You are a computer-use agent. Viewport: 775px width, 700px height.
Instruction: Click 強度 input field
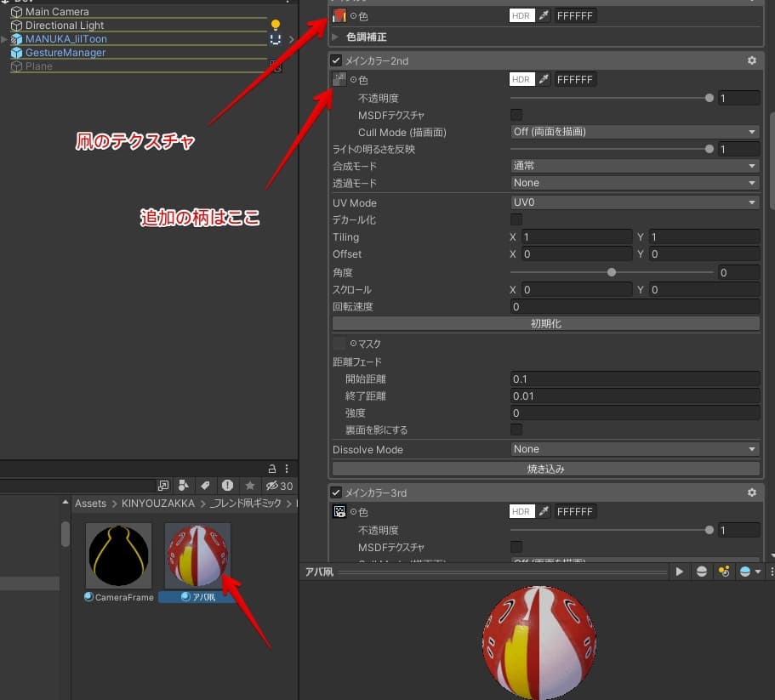point(635,413)
